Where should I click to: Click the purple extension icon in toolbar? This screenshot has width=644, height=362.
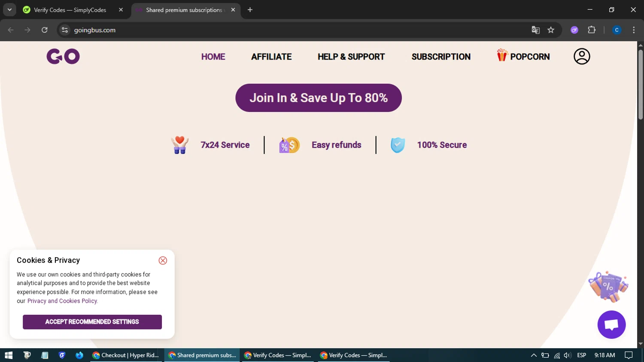pyautogui.click(x=574, y=30)
